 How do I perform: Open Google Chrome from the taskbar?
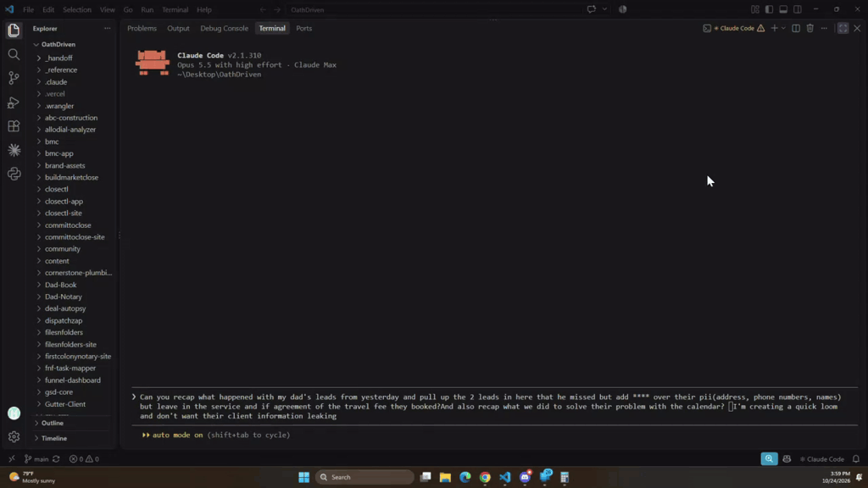point(485,477)
